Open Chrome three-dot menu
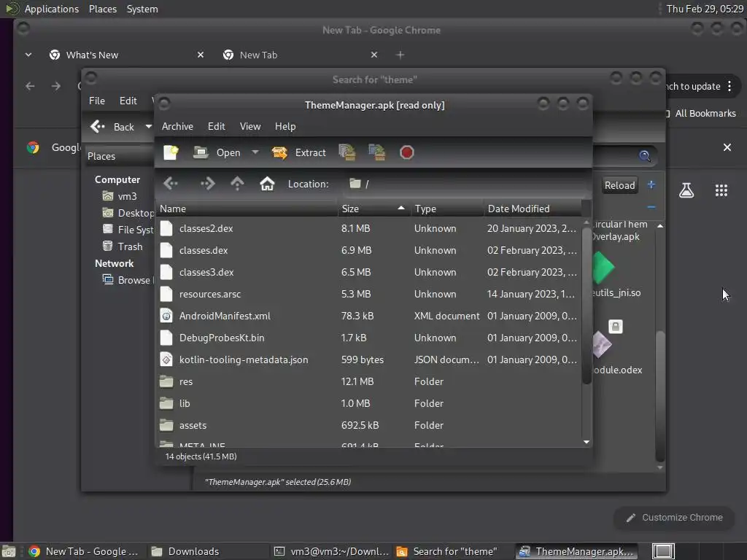The image size is (747, 560). point(729,86)
